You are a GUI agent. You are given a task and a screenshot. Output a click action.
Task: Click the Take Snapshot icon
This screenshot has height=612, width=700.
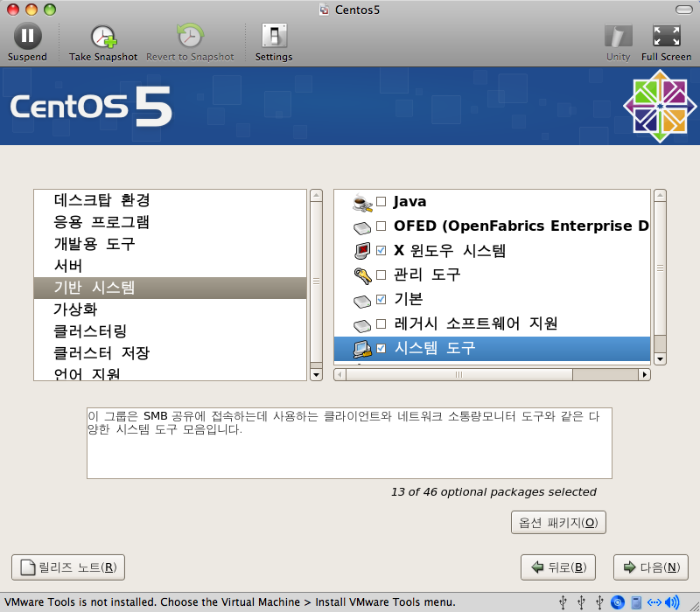(103, 36)
